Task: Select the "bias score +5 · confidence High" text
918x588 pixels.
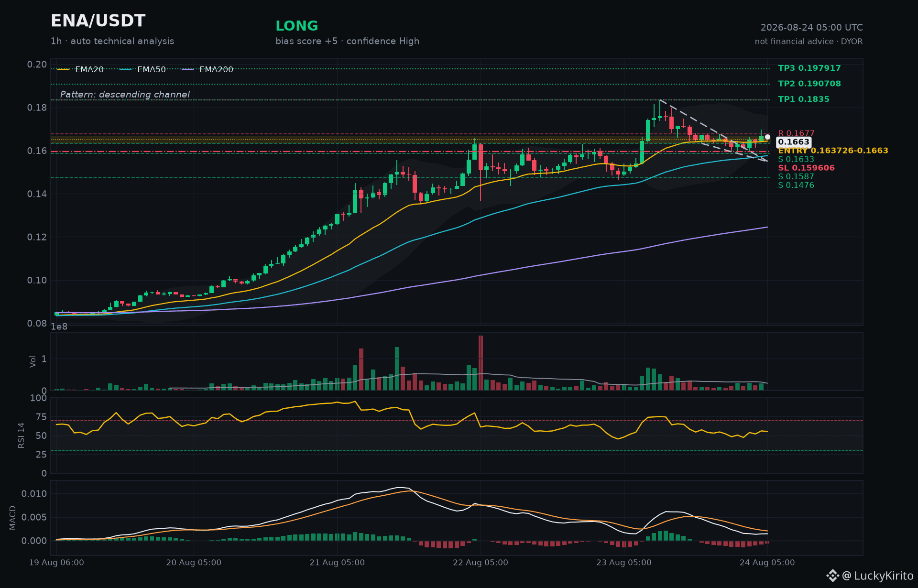Action: [x=347, y=41]
